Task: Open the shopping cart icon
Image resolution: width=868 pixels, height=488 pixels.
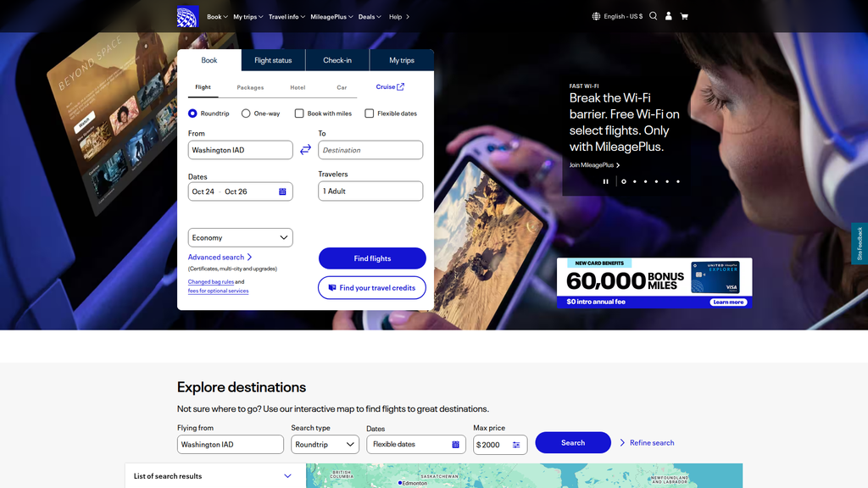Action: point(684,17)
